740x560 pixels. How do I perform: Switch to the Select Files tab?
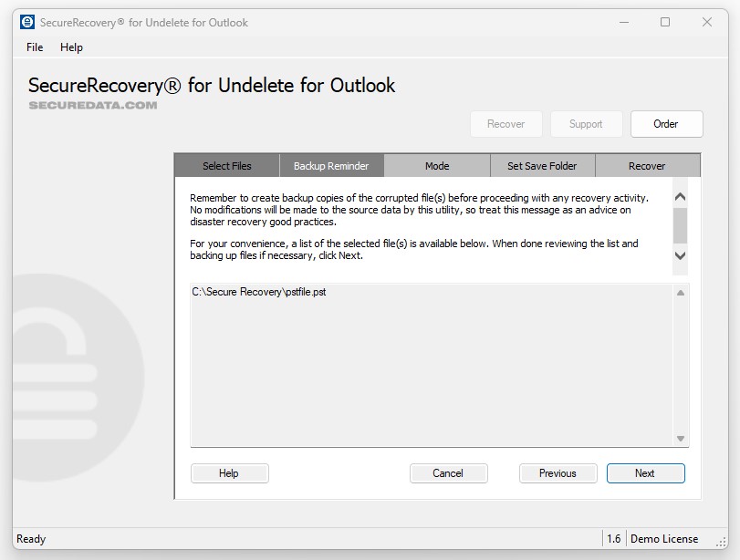(x=227, y=166)
